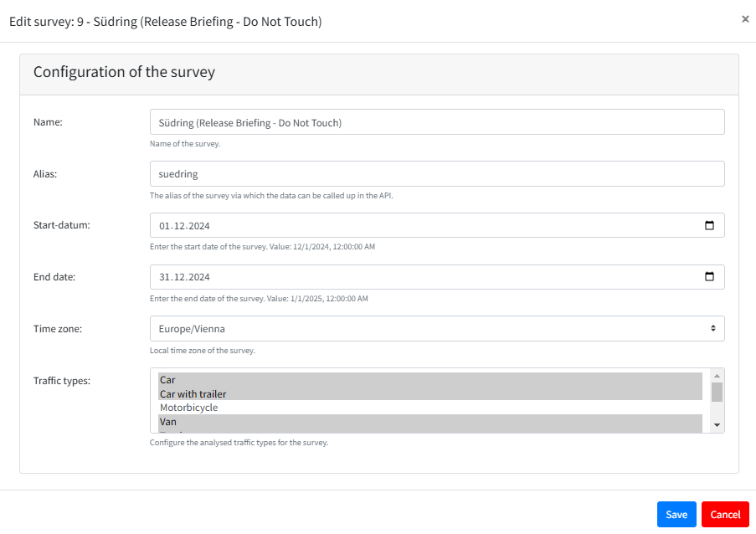Click the Alias label
The image size is (756, 534).
[x=45, y=174]
